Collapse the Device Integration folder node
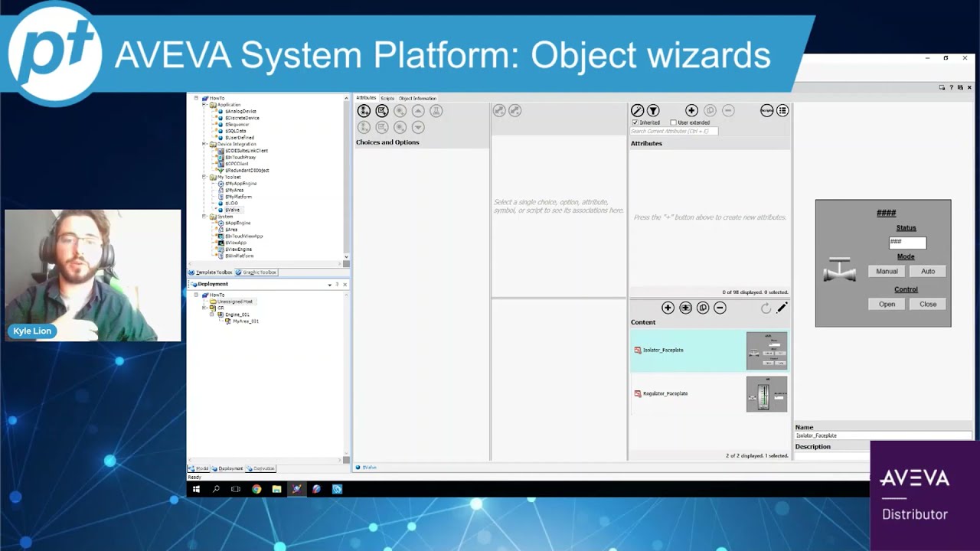This screenshot has height=551, width=980. (204, 144)
